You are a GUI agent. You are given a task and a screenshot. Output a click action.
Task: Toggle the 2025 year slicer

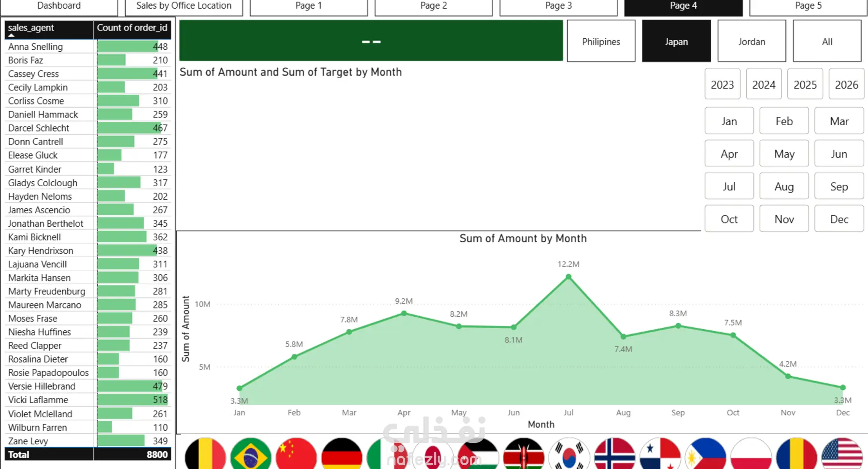coord(805,84)
